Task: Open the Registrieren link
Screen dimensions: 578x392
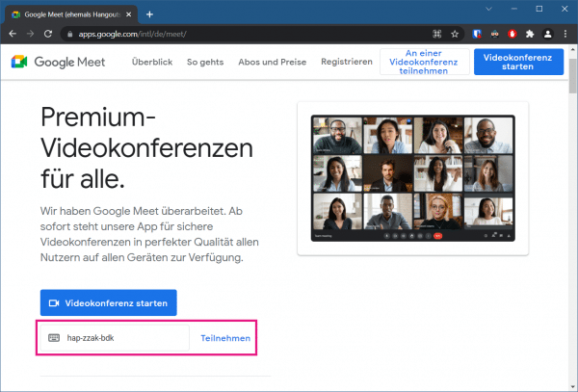Action: [x=347, y=62]
